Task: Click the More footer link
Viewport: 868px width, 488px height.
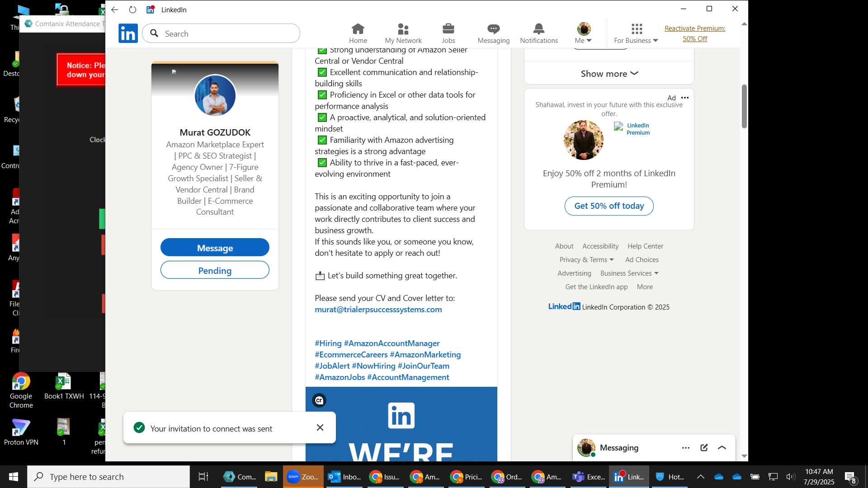Action: coord(645,287)
